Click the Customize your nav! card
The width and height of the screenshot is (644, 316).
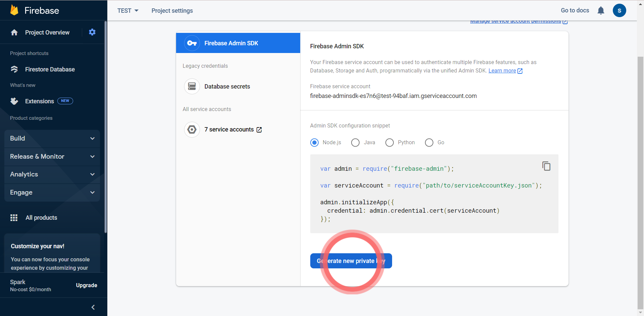tap(52, 253)
